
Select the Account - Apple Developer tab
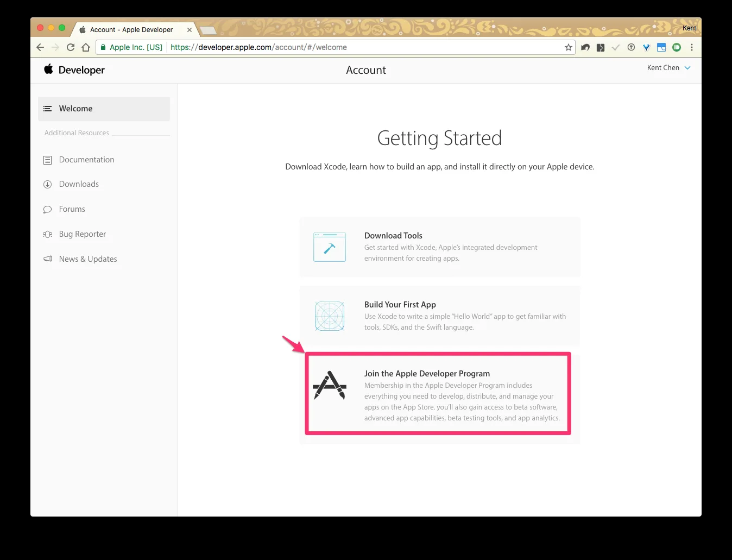[131, 30]
